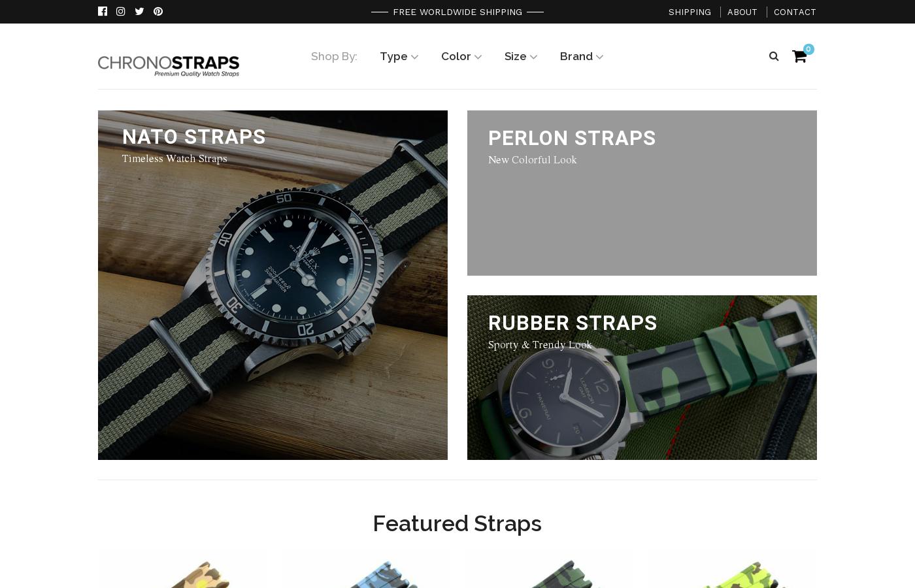Viewport: 915px width, 588px height.
Task: Open the Contact page link
Action: pyautogui.click(x=795, y=12)
